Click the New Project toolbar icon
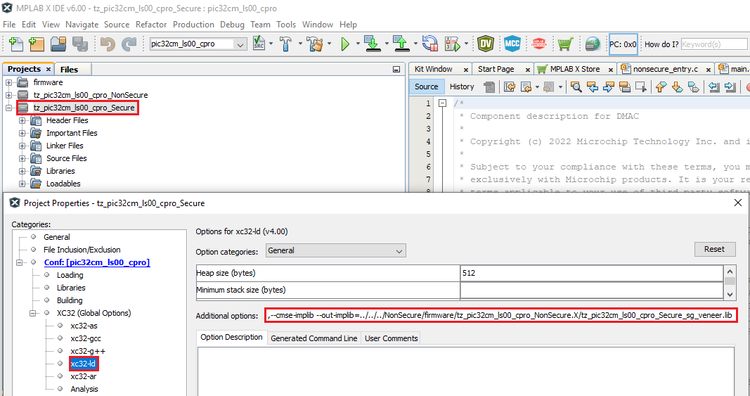 (x=36, y=44)
